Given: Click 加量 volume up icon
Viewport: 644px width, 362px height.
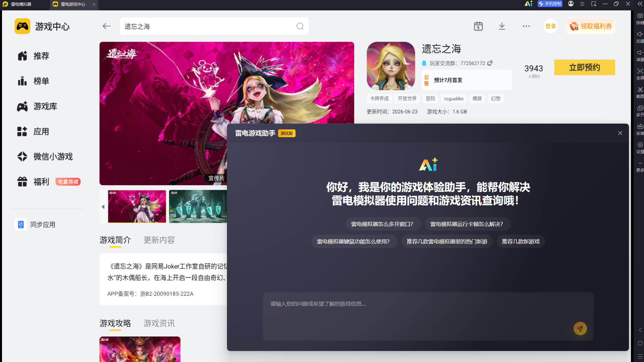Looking at the screenshot, I should pyautogui.click(x=640, y=34).
